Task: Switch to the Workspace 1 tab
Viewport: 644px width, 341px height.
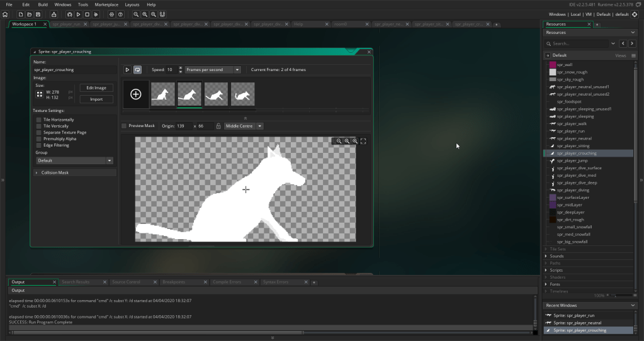Action: pos(23,25)
